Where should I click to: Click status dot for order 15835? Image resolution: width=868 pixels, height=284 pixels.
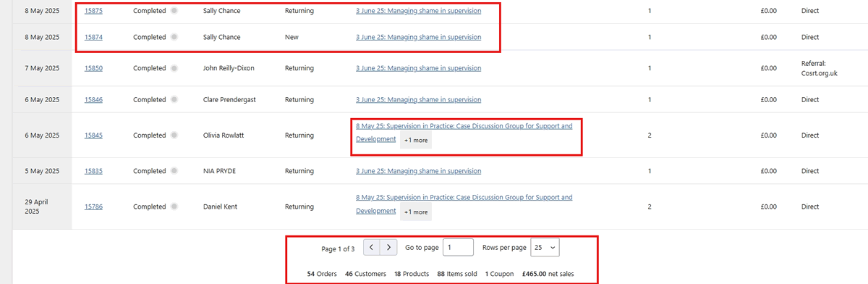tap(174, 171)
